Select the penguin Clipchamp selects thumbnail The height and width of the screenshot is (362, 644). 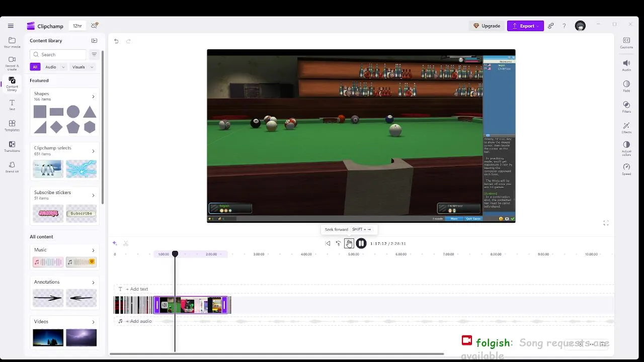tap(48, 169)
